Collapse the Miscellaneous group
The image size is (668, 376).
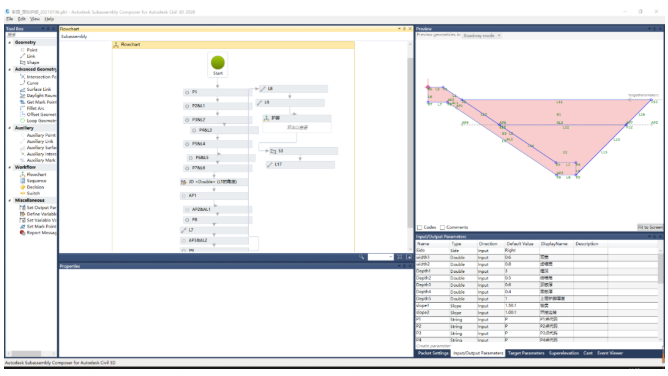(x=10, y=200)
